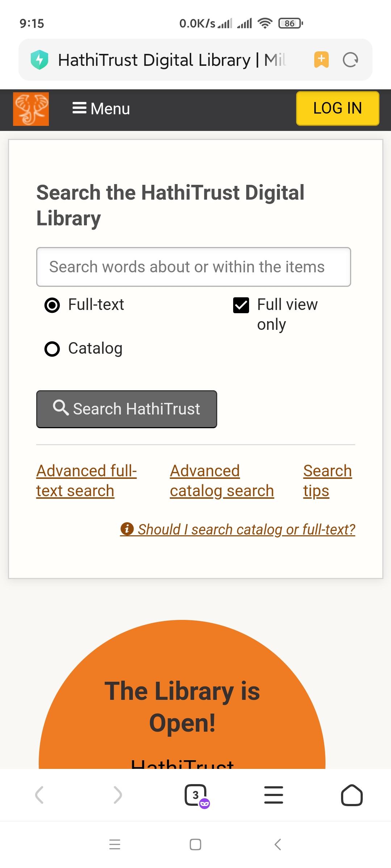Screen dimensions: 391x868
Task: Tap the browser security shield icon
Action: tap(39, 60)
